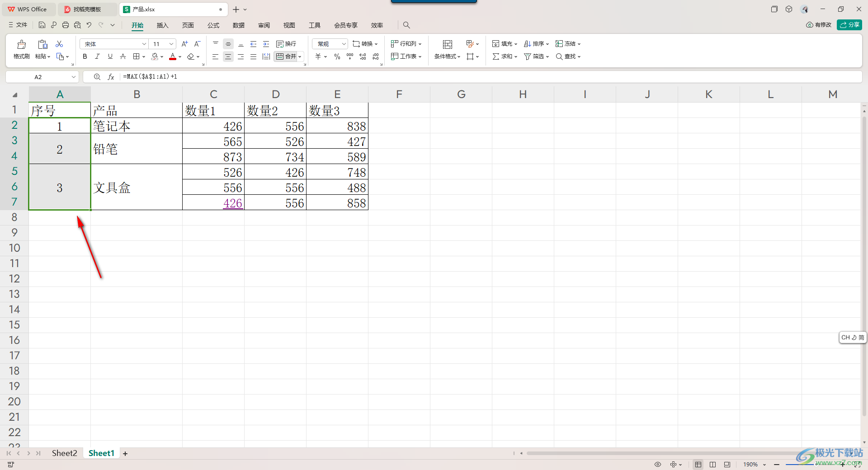Screen dimensions: 868x470
Task: Click the cell containing 文具盒
Action: (x=137, y=187)
